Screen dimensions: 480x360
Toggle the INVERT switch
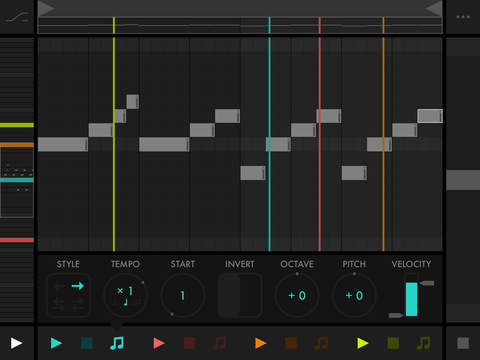tap(240, 295)
